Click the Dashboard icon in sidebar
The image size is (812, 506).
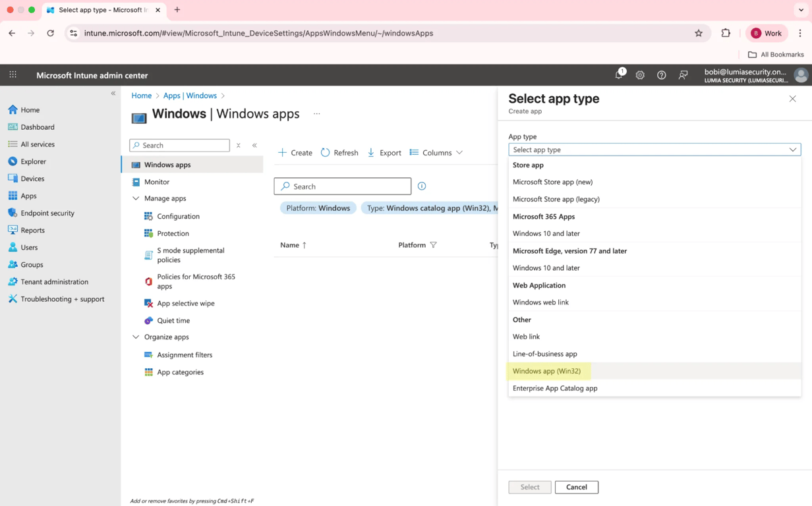13,127
